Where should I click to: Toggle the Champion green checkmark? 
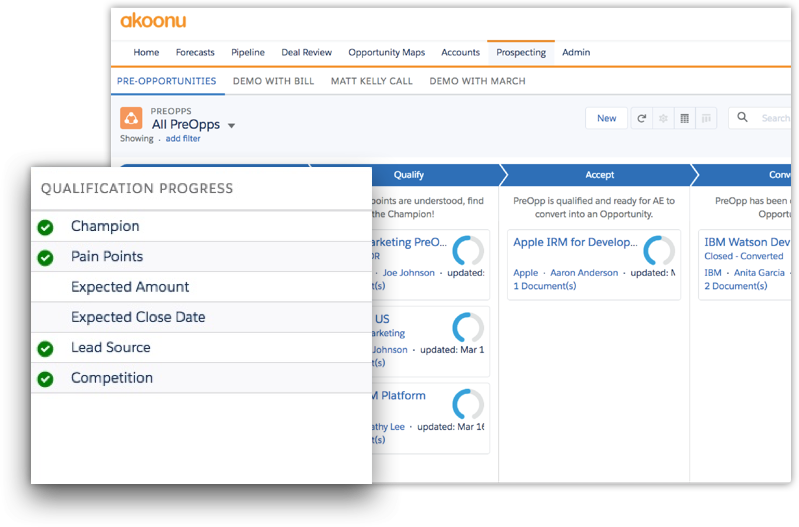45,227
